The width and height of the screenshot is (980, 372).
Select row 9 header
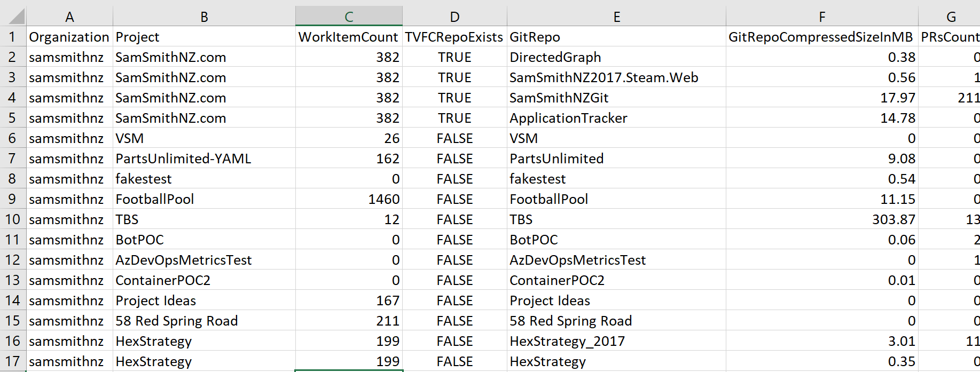[13, 199]
